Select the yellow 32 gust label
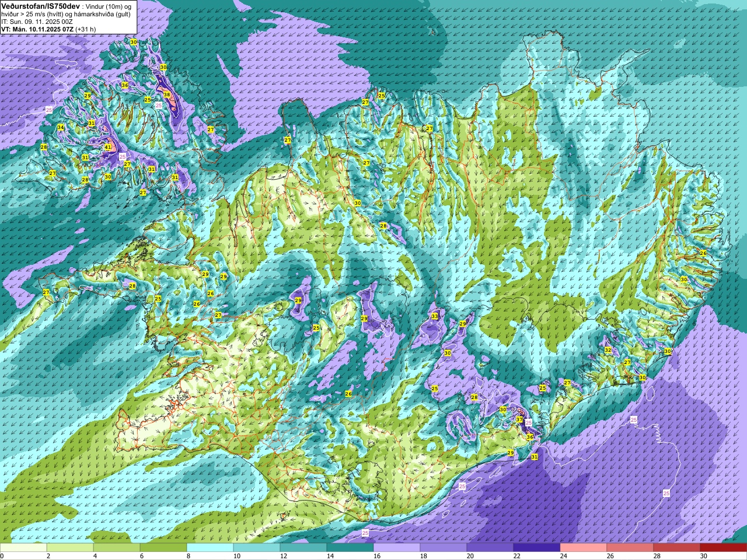This screenshot has width=747, height=560. 608,350
